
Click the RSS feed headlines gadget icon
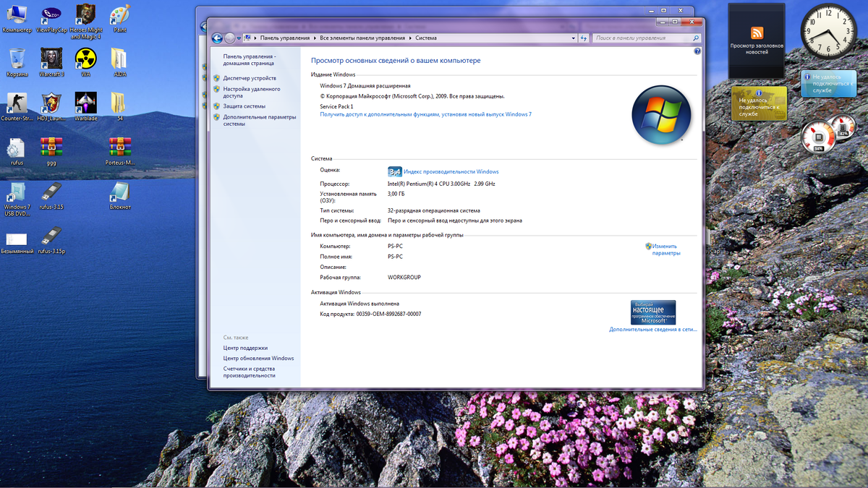click(x=757, y=33)
